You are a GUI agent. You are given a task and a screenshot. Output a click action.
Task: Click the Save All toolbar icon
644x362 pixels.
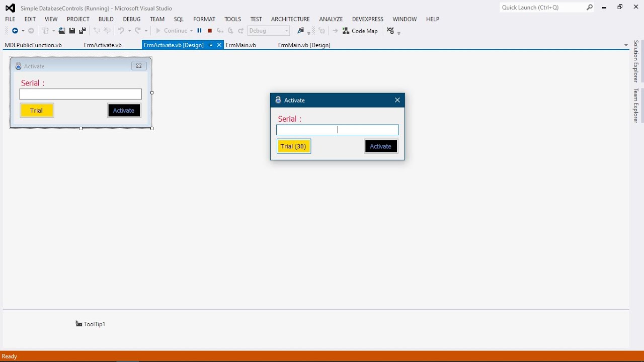(83, 31)
